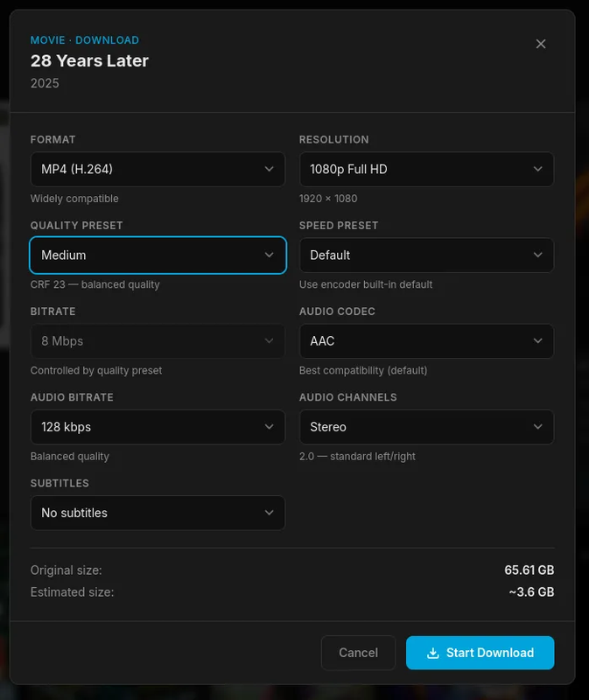This screenshot has height=700, width=589.
Task: Click the Estimated size: label
Action: (73, 592)
